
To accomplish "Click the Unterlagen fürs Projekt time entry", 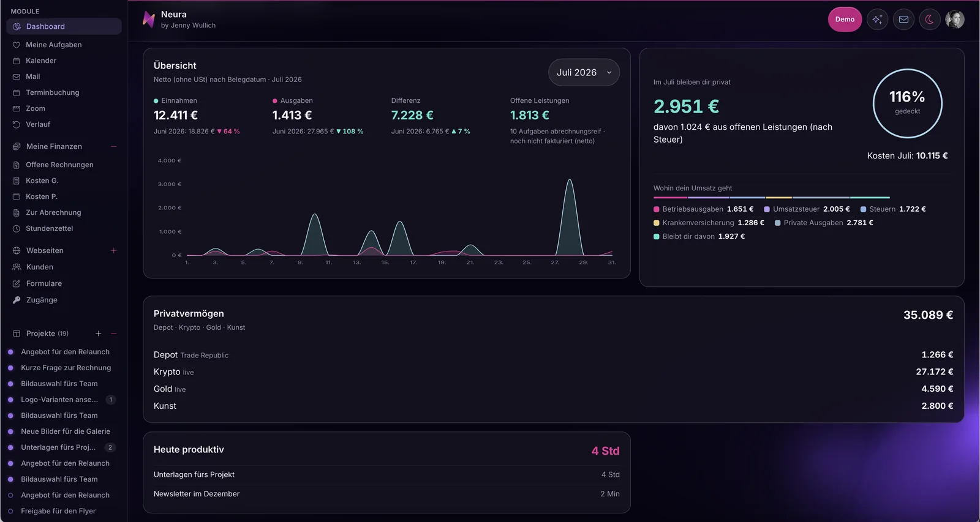I will [x=386, y=475].
